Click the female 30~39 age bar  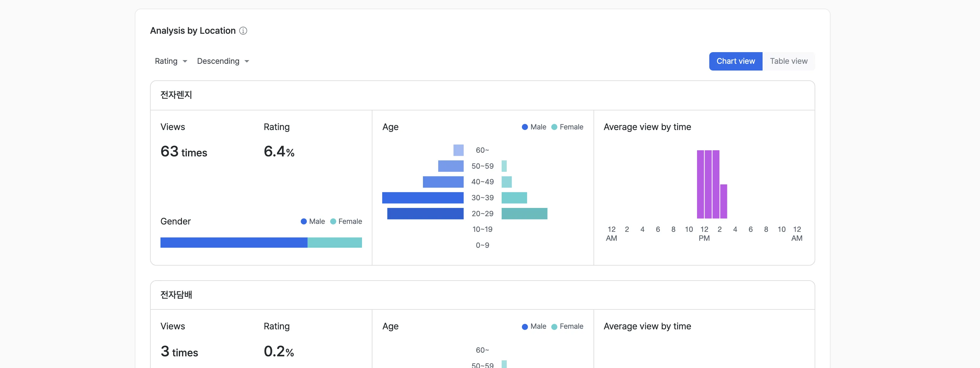click(514, 198)
